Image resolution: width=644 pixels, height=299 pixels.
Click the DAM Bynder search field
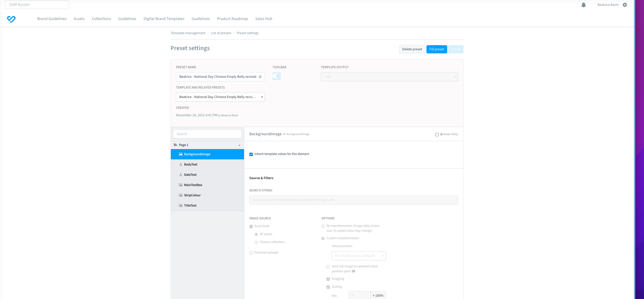coord(37,5)
